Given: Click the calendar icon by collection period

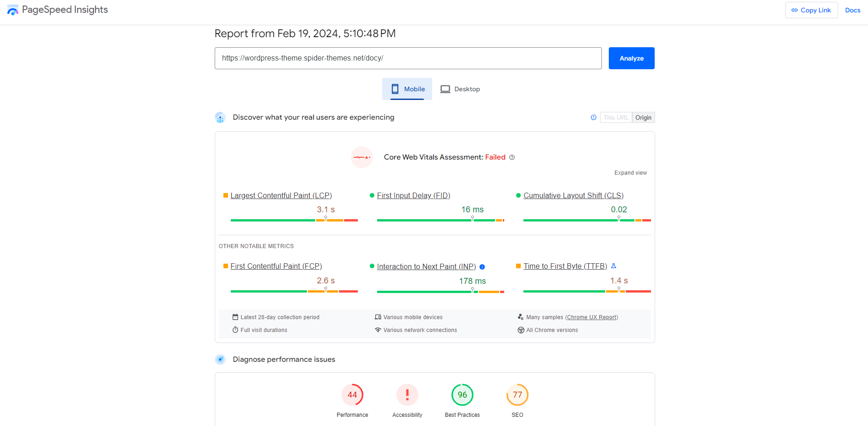Looking at the screenshot, I should [235, 317].
